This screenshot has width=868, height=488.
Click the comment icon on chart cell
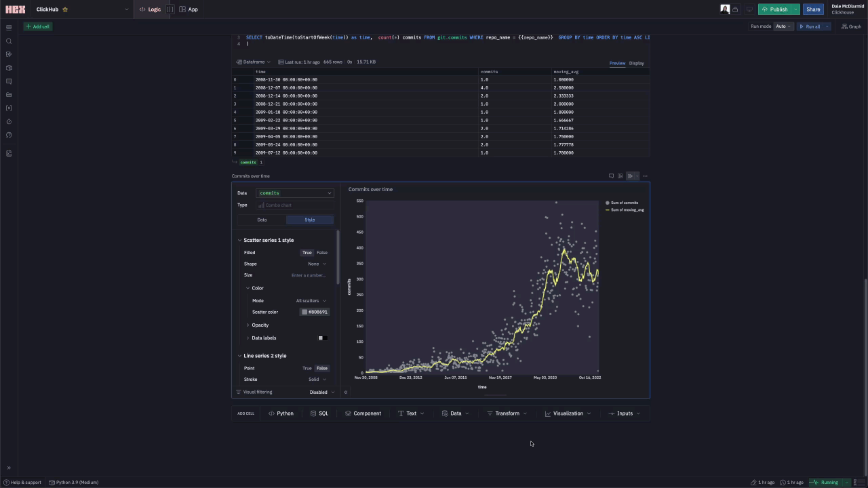pos(611,176)
